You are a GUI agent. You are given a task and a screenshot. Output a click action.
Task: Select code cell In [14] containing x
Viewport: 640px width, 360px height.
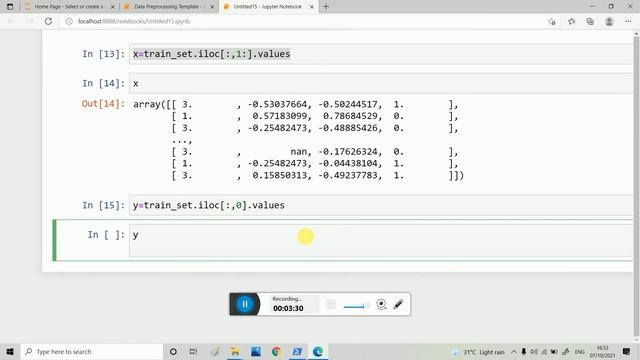pos(381,83)
